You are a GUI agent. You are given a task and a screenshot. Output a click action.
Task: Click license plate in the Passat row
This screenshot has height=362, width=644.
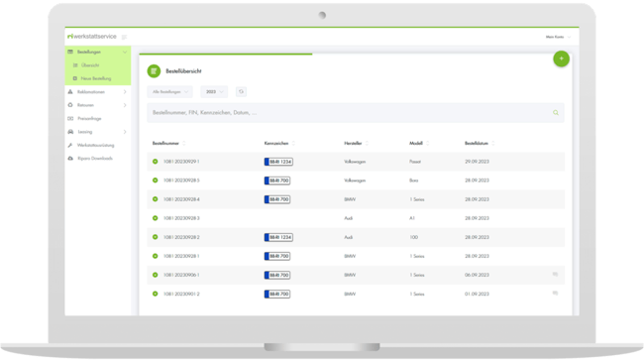click(278, 162)
